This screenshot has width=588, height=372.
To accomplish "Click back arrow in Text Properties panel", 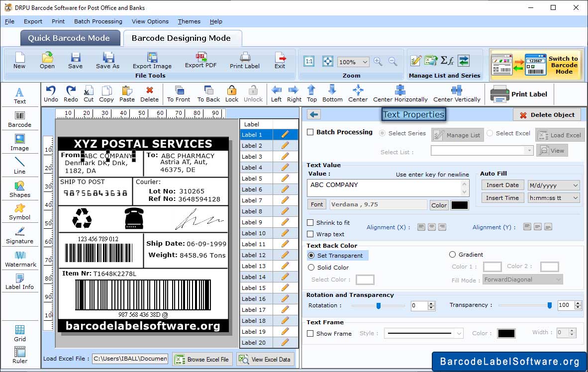I will click(314, 114).
